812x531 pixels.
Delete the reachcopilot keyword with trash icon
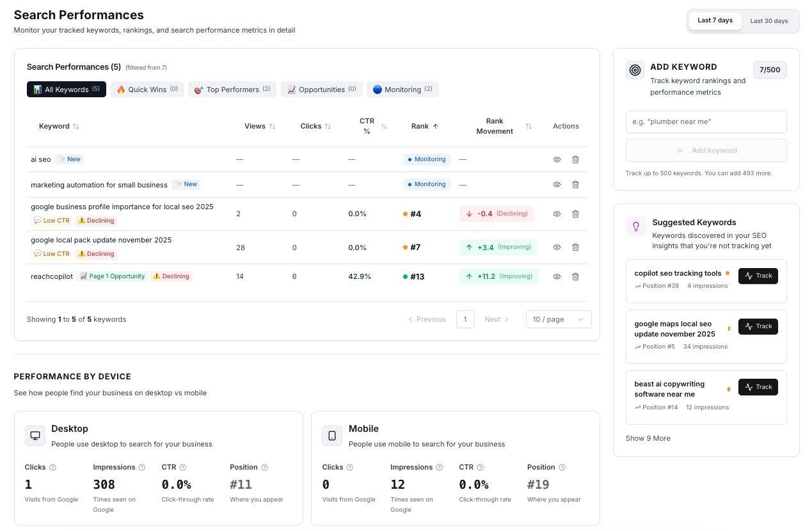pyautogui.click(x=575, y=276)
